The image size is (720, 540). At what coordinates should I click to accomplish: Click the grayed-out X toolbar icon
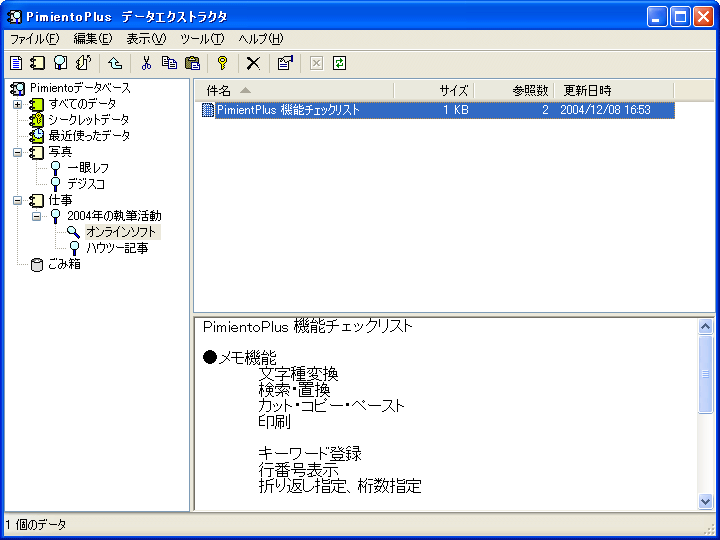[x=316, y=63]
